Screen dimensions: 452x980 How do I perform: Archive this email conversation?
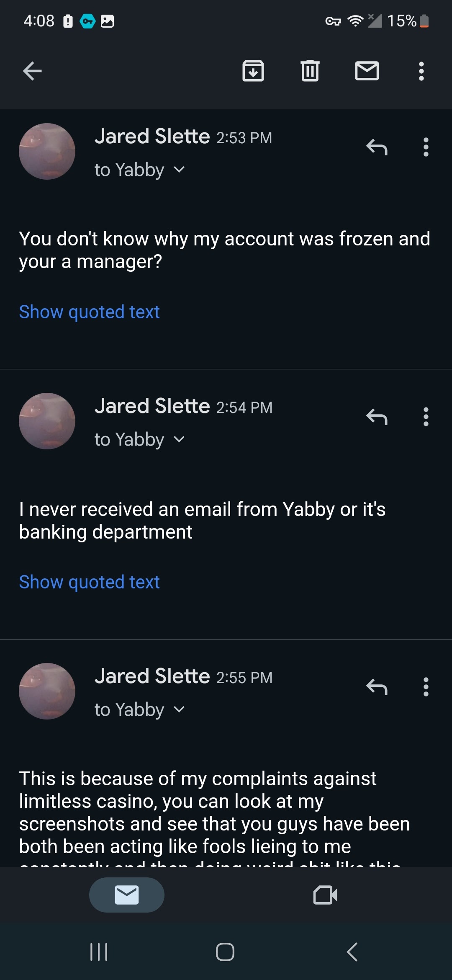[253, 71]
